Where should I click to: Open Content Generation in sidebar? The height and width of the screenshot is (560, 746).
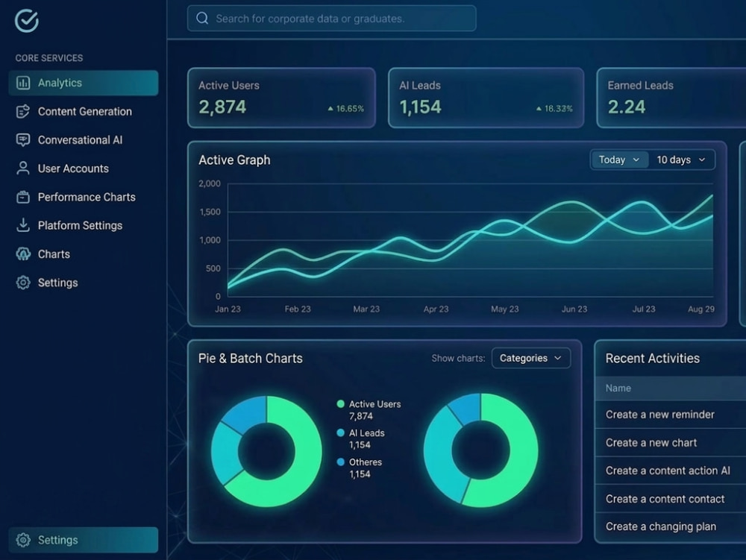(x=84, y=111)
